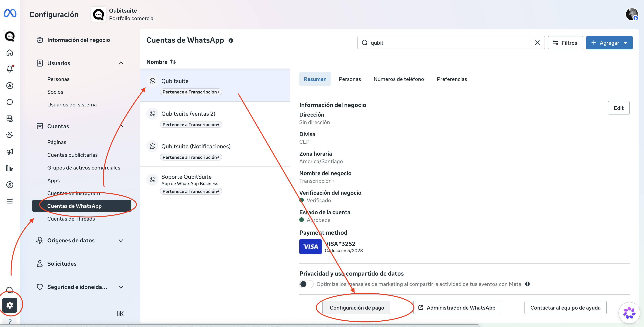Click Configuración de pago button

356,307
